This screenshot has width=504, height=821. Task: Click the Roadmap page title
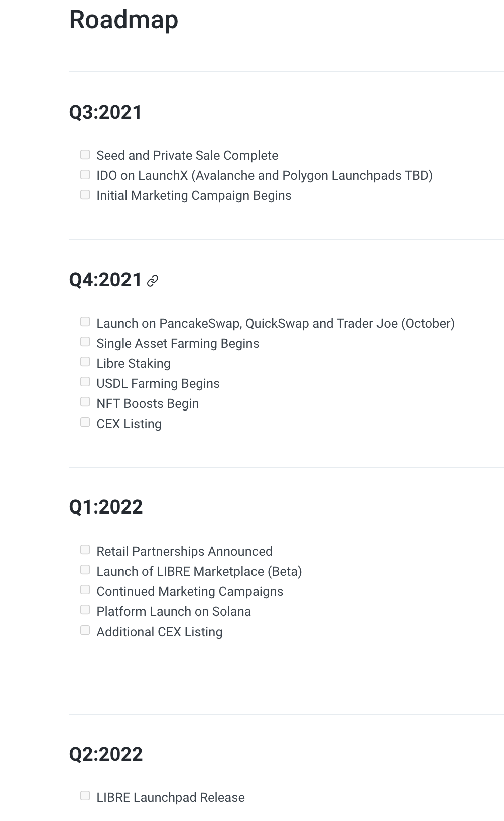tap(123, 20)
